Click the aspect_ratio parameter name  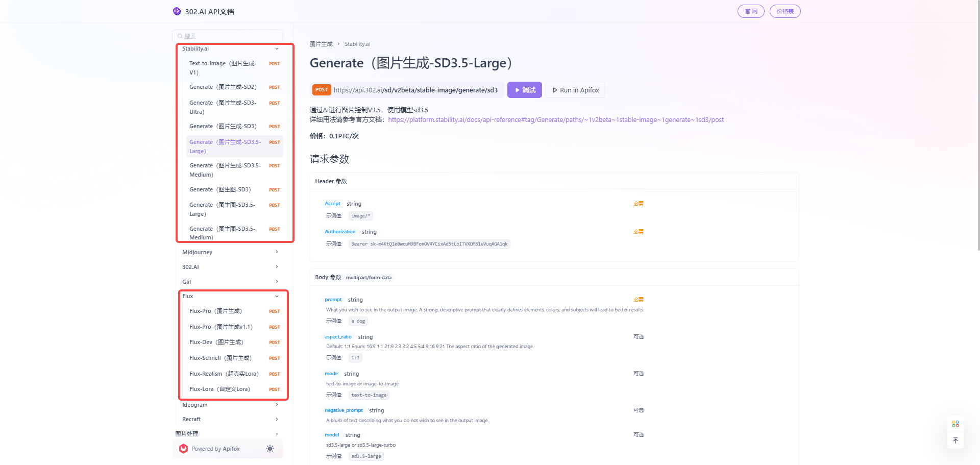coord(338,337)
